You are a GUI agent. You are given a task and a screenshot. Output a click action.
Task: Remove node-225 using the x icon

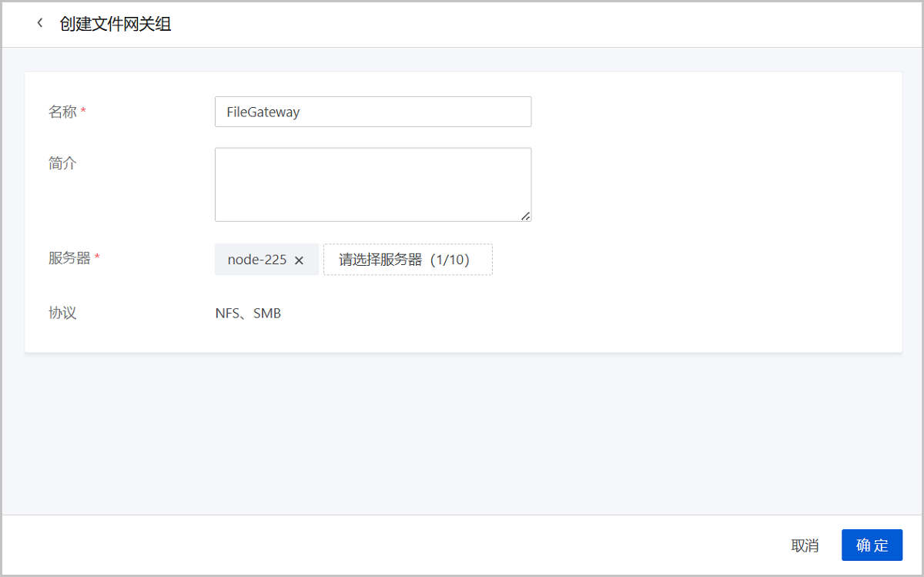[x=300, y=260]
